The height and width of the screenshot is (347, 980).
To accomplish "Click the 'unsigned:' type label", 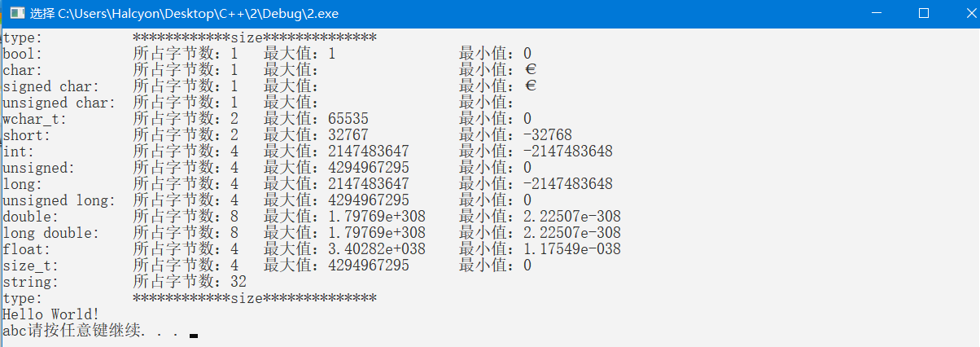I will pyautogui.click(x=39, y=168).
